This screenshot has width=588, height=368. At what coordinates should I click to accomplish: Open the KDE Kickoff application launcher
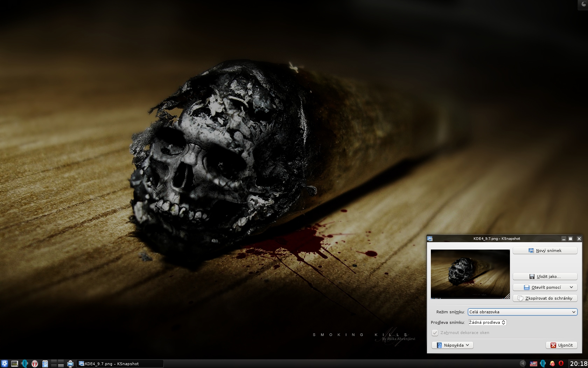tap(4, 364)
